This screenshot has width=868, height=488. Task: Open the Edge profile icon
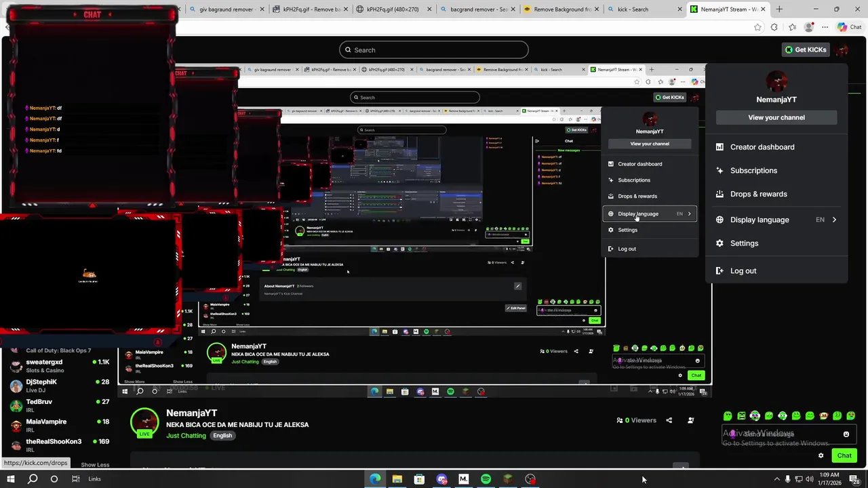pos(808,27)
